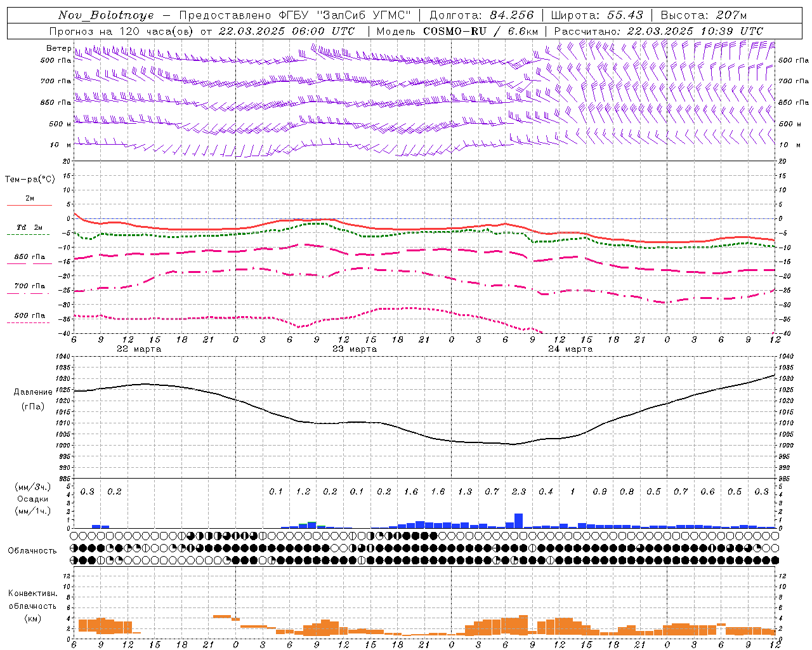Click the 'Облачность' cloud cover label

tap(32, 551)
